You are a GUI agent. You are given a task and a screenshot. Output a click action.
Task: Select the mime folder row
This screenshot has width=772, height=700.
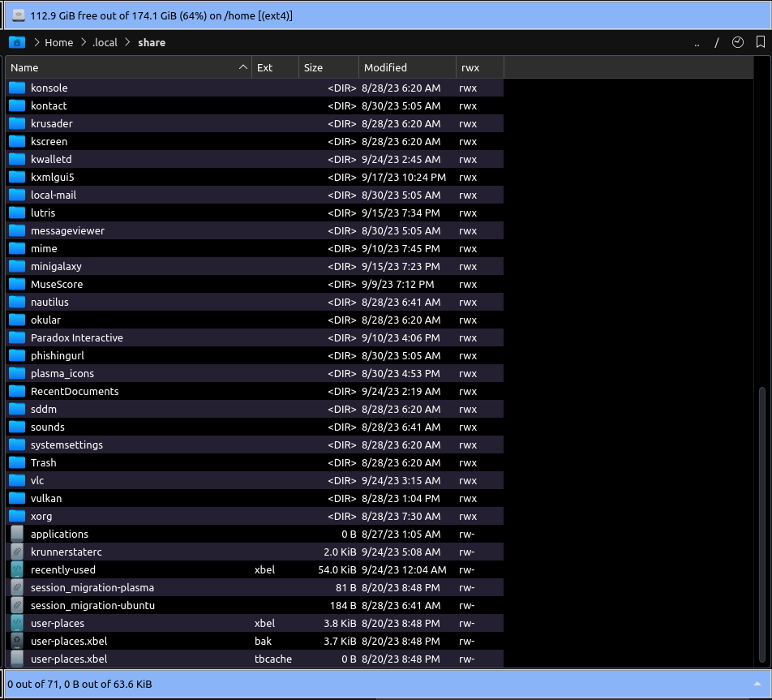coord(255,248)
